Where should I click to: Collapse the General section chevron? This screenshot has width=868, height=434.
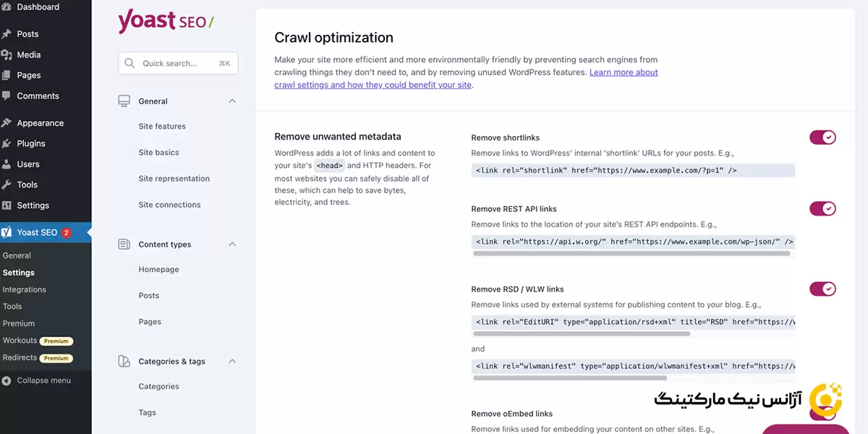pos(232,101)
